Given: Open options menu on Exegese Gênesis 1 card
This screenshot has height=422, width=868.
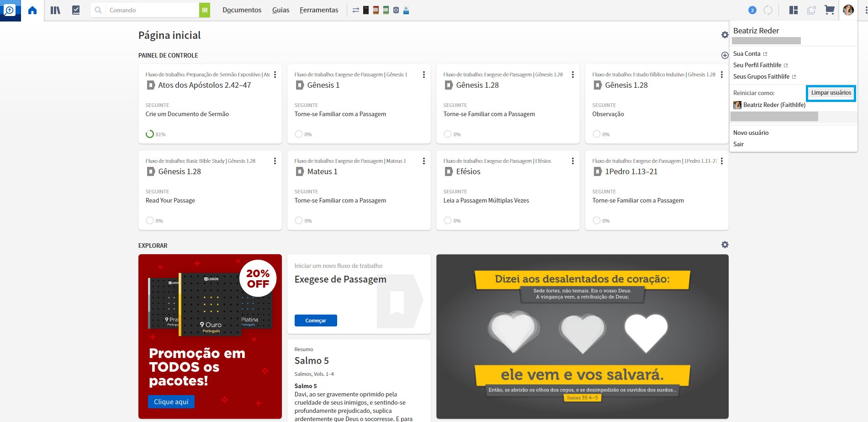Looking at the screenshot, I should pyautogui.click(x=424, y=75).
